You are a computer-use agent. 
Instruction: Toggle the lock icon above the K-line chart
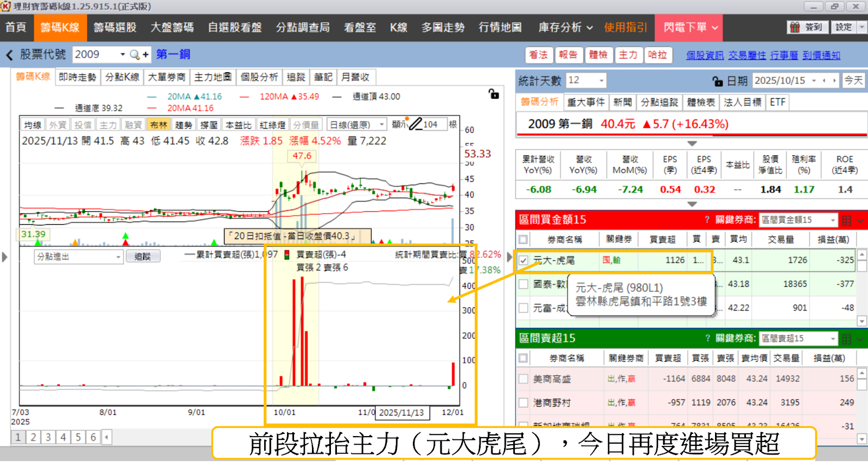tap(494, 93)
